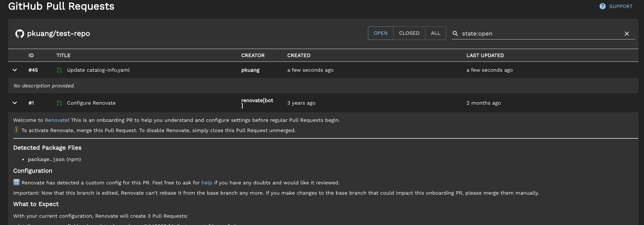644x225 pixels.
Task: Sort by the ID column header
Action: [x=31, y=55]
